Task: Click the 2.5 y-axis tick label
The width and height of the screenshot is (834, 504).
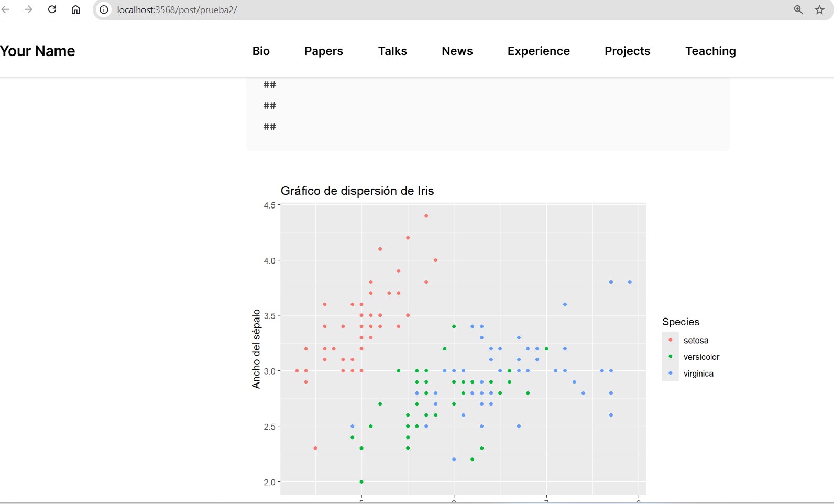Action: tap(269, 427)
